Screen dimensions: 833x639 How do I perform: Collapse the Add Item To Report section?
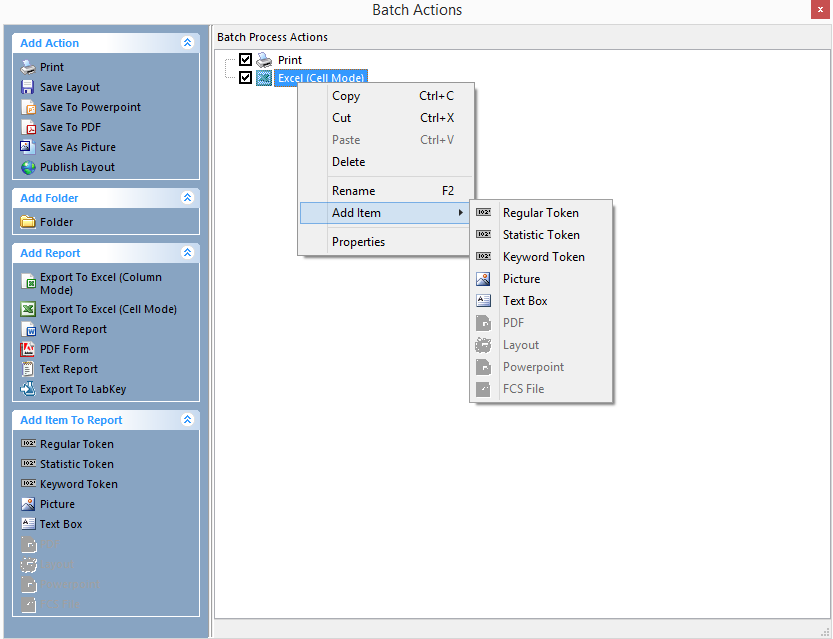coord(187,420)
